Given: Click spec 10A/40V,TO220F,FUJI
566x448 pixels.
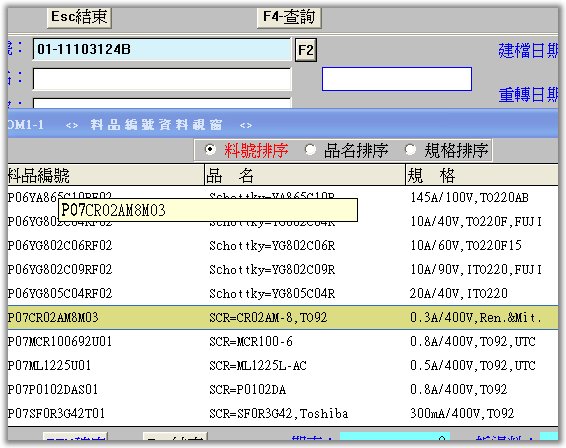Looking at the screenshot, I should pyautogui.click(x=476, y=222).
